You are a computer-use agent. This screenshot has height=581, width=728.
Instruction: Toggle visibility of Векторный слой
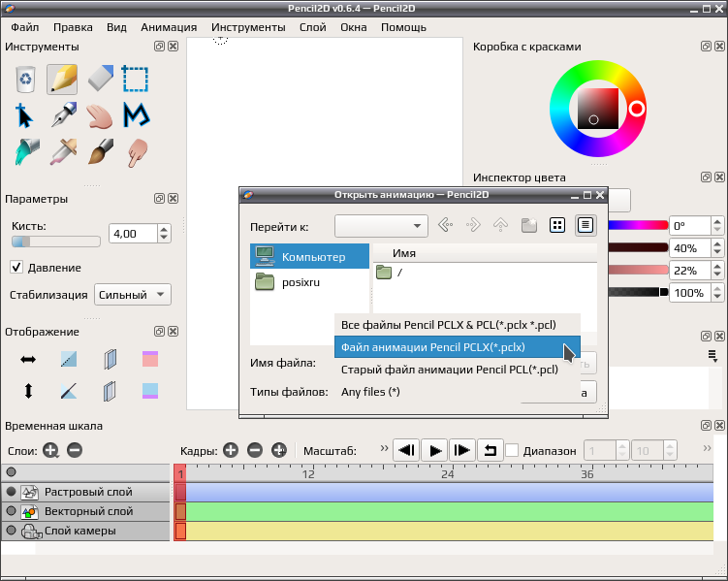coord(11,511)
